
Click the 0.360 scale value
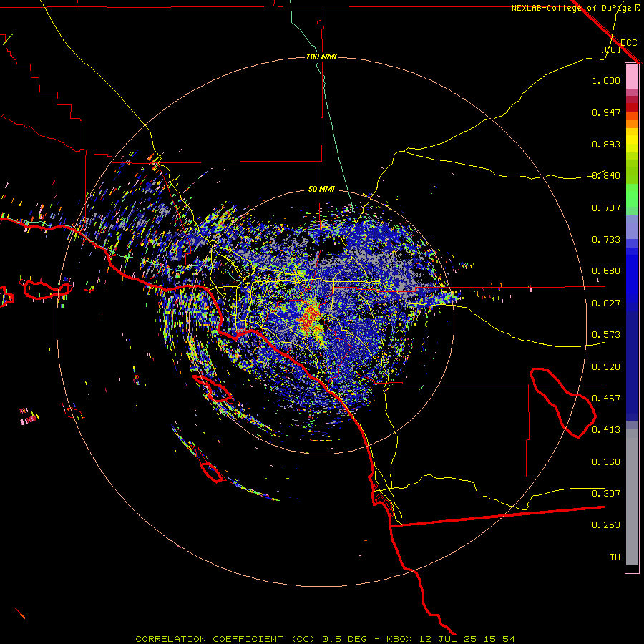coord(606,462)
